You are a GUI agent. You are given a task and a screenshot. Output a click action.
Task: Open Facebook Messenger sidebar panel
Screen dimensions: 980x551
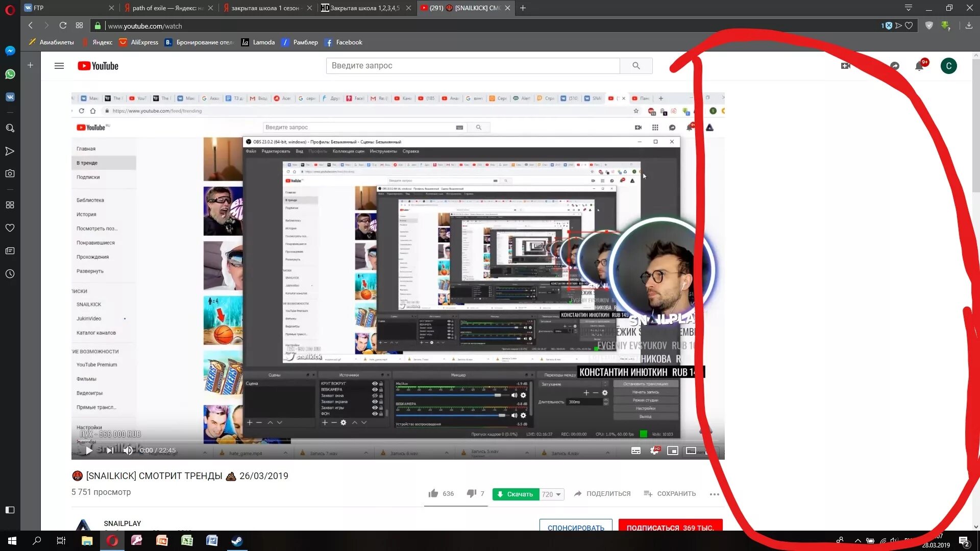pos(10,51)
